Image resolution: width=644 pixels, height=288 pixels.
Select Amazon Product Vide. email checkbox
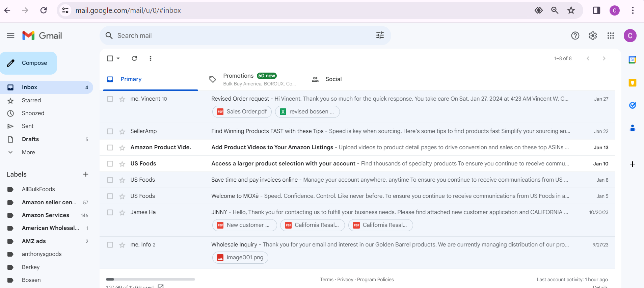tap(110, 148)
